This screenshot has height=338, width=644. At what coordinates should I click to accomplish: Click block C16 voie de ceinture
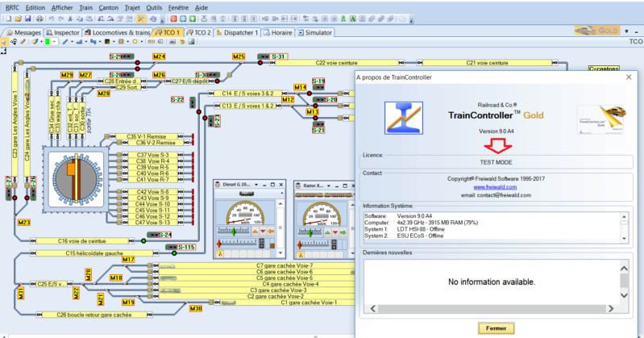coord(81,241)
